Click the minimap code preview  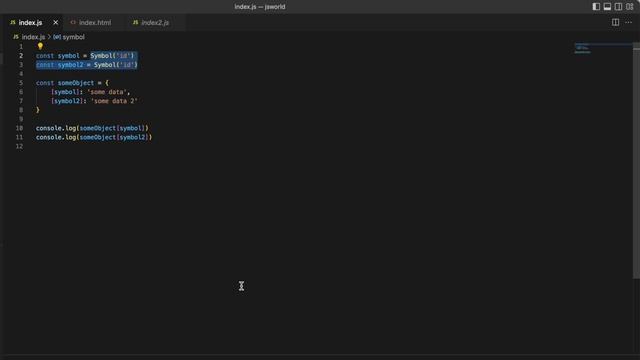point(582,48)
